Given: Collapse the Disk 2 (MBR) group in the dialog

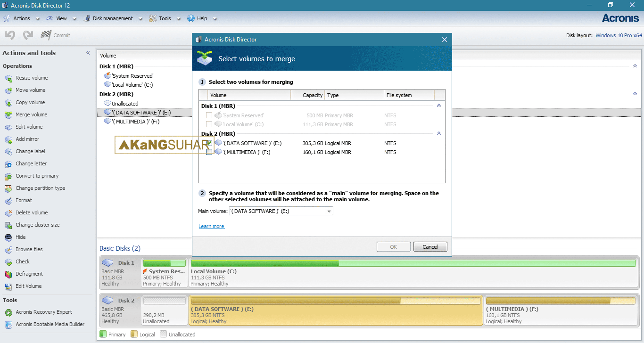Looking at the screenshot, I should point(439,134).
